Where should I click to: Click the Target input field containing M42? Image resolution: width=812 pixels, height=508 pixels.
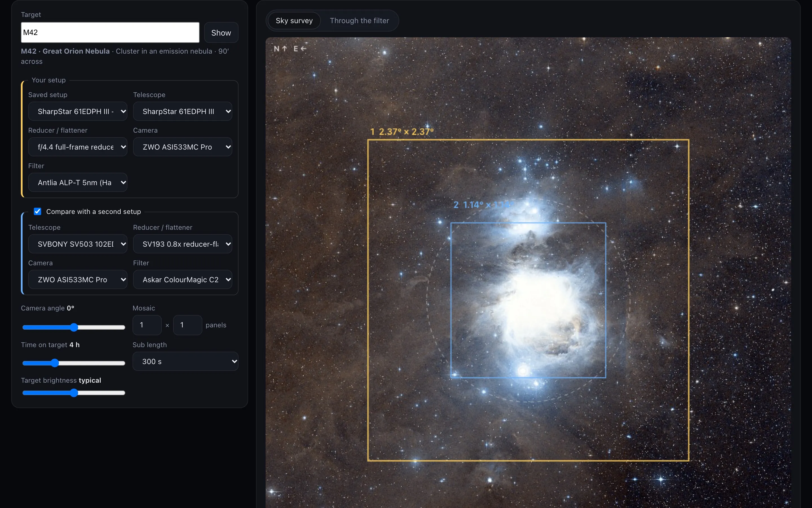[110, 32]
